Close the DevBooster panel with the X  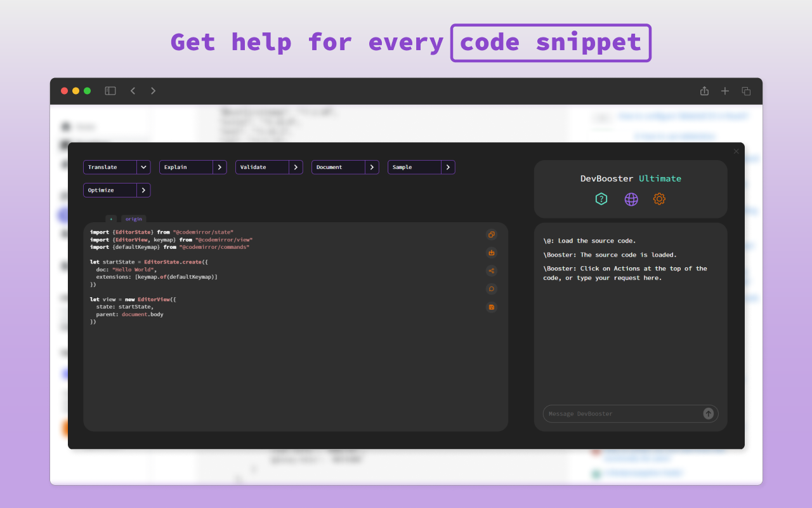click(x=736, y=151)
